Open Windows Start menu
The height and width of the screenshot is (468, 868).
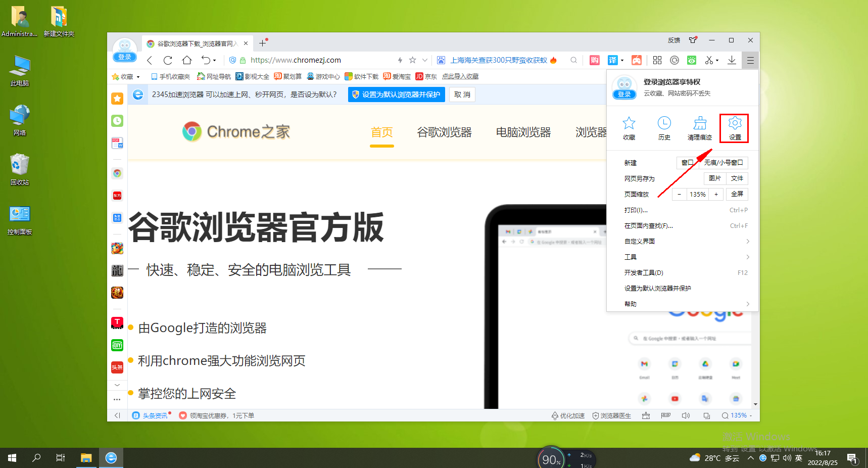pyautogui.click(x=12, y=458)
